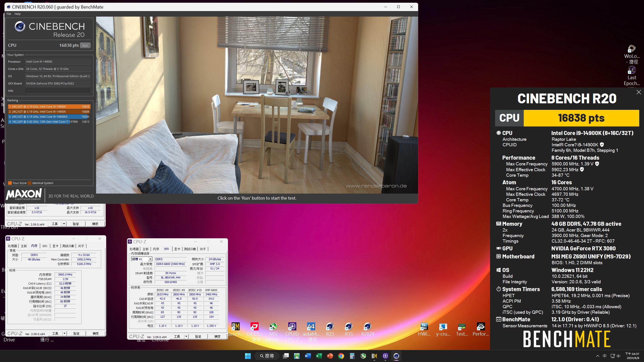This screenshot has width=644, height=362.
Task: Click 确定 button in CPU-Z SPD window
Action: (217, 336)
